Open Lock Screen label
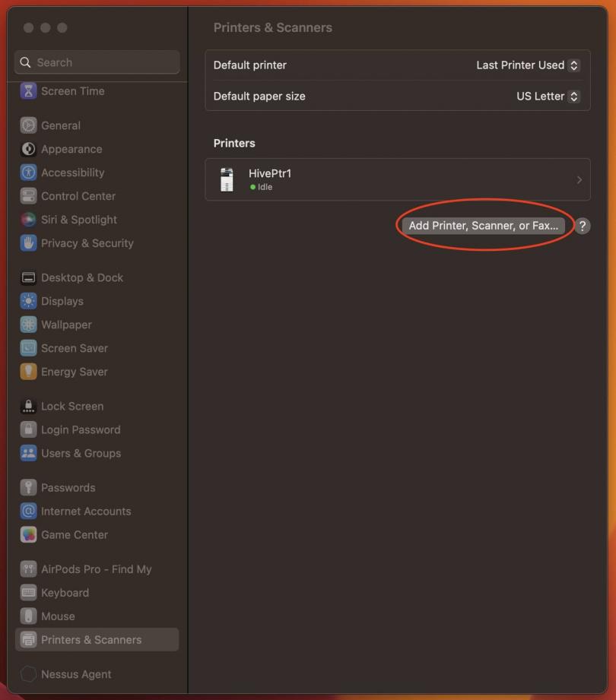The image size is (616, 700). tap(72, 407)
